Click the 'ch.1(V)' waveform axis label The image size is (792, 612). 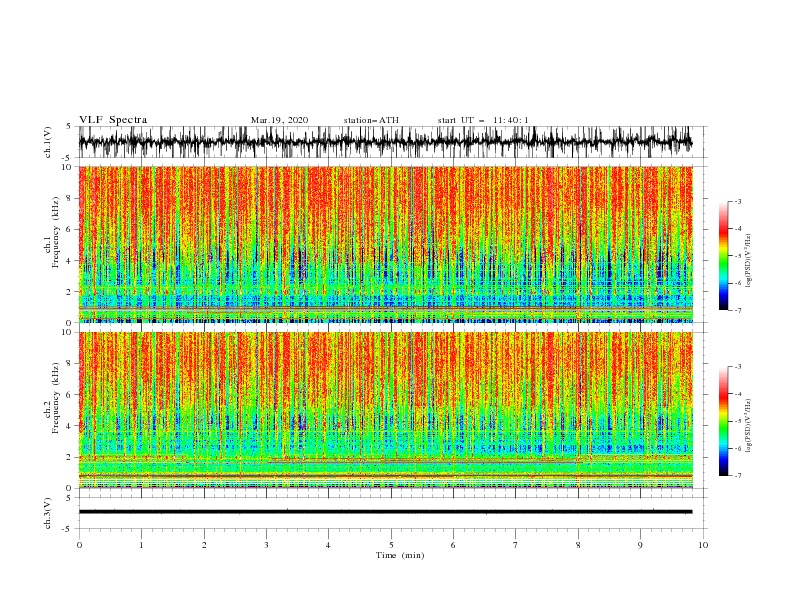pyautogui.click(x=48, y=142)
